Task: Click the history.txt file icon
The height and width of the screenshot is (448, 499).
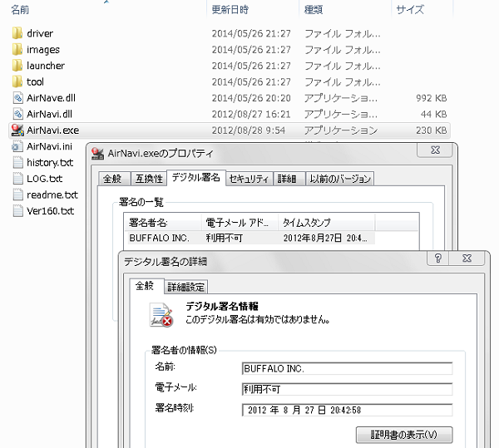Action: pos(17,162)
